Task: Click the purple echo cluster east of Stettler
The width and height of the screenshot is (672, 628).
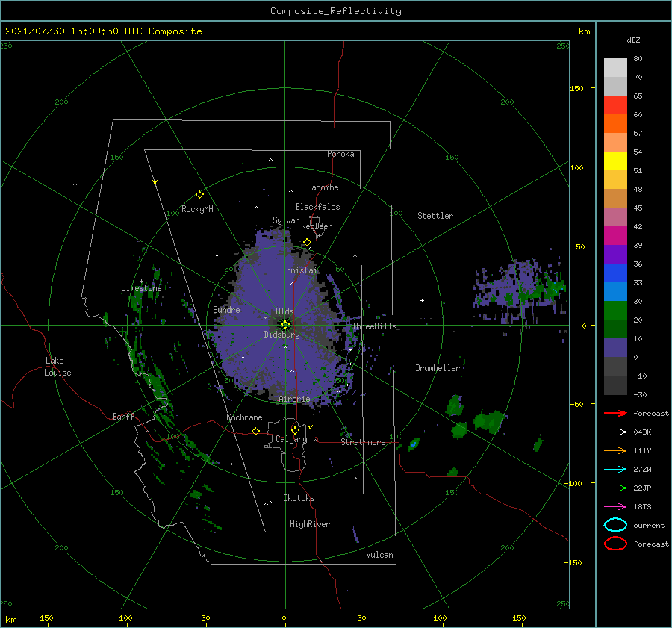Action: (520, 290)
